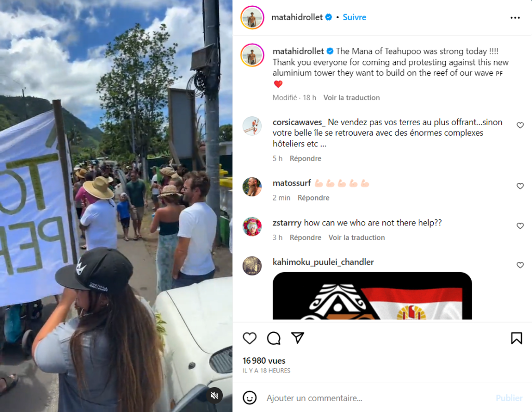Reply to matossurf comment
532x412 pixels.
pos(313,198)
